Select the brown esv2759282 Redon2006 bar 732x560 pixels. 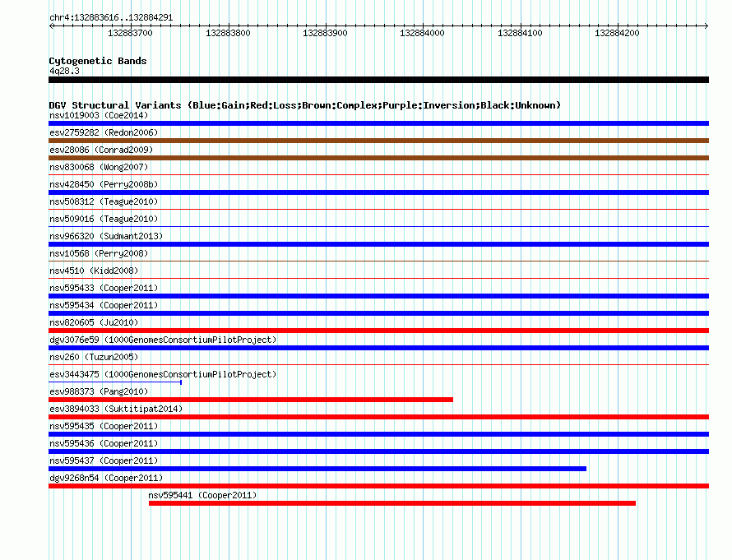[378, 141]
